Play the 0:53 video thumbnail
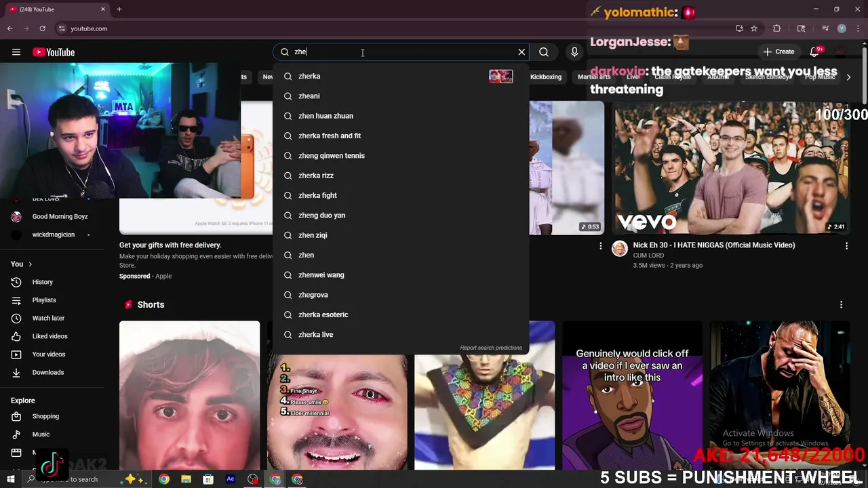 pos(566,167)
